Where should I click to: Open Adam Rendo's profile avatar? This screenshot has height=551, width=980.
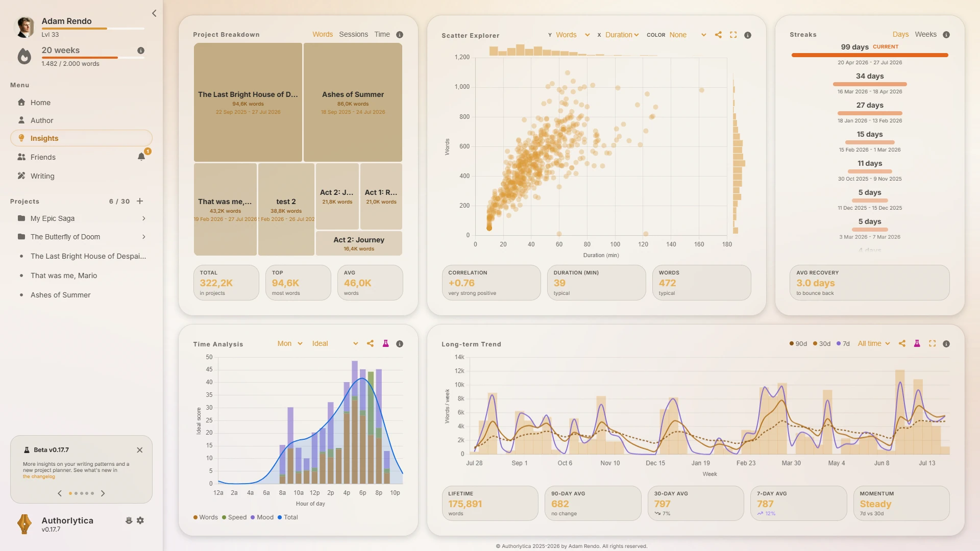point(24,27)
